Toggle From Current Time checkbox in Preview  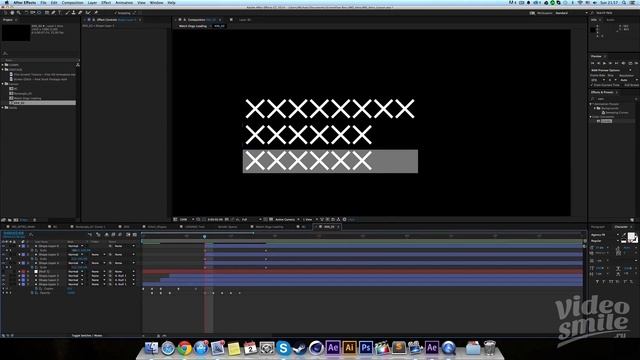(592, 85)
